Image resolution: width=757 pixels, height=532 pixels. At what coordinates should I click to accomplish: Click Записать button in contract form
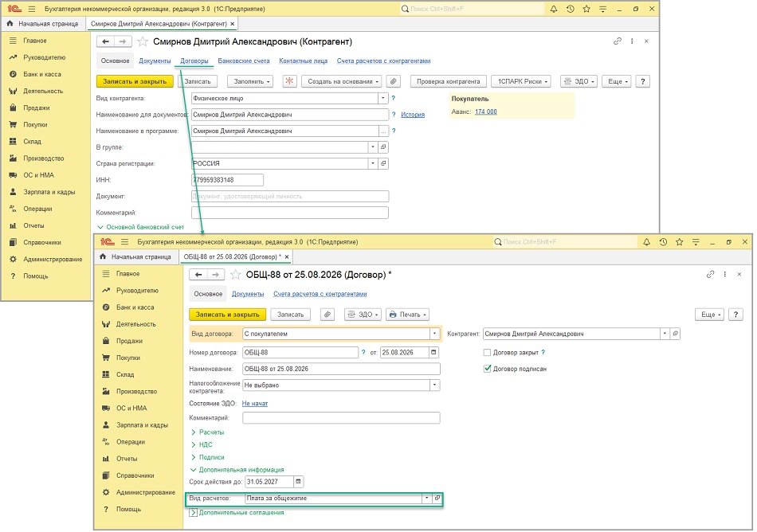(290, 315)
